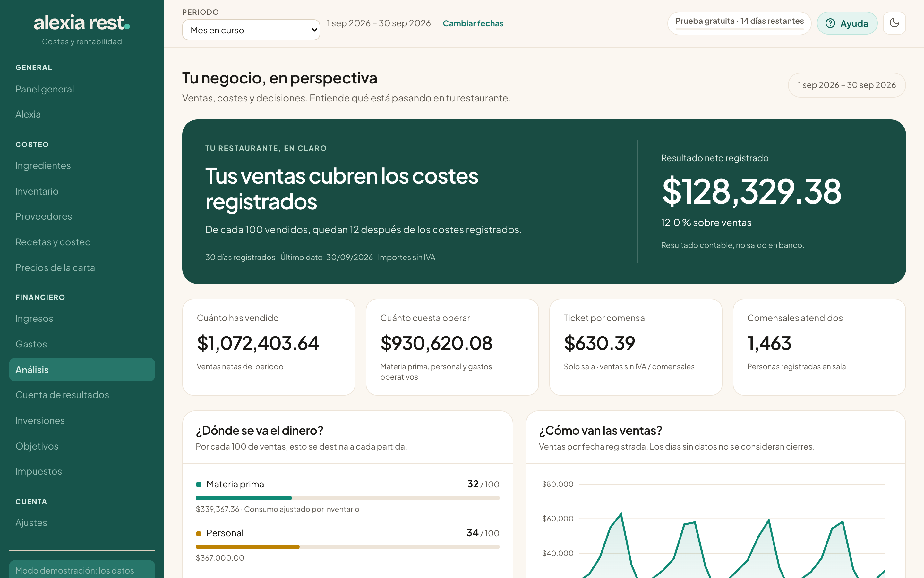Go to Alexia sidebar item

pos(82,114)
